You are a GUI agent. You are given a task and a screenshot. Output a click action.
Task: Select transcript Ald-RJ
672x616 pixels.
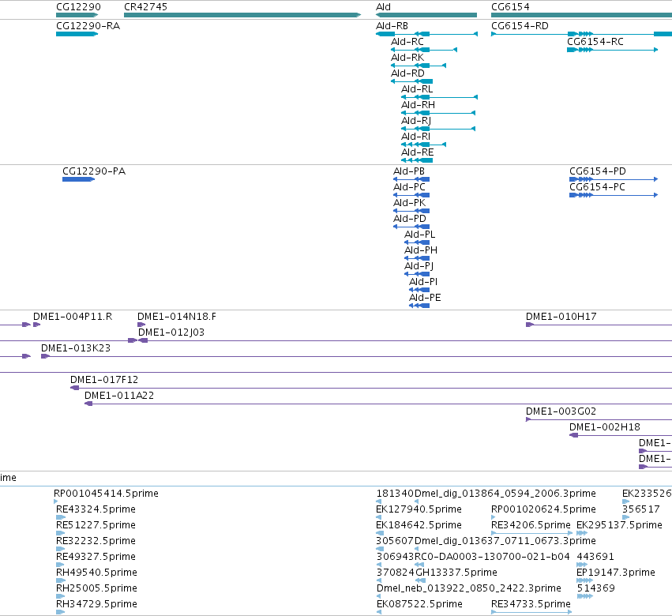(x=438, y=129)
